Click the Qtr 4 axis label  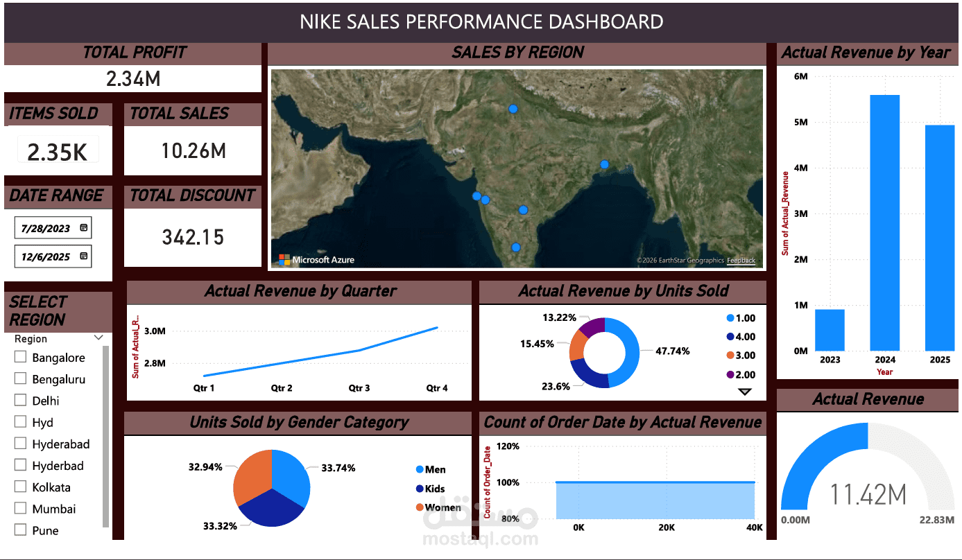tap(437, 388)
